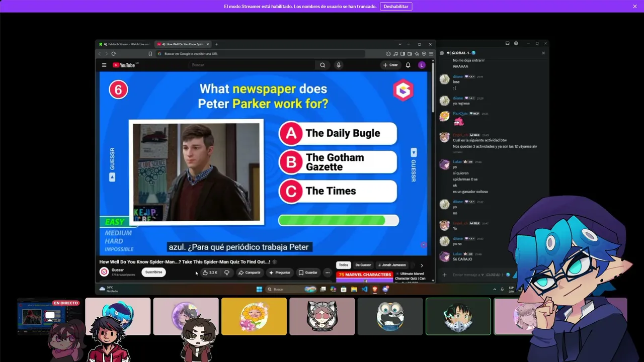The image size is (644, 362).
Task: Open a new browser tab with the plus
Action: [x=216, y=44]
